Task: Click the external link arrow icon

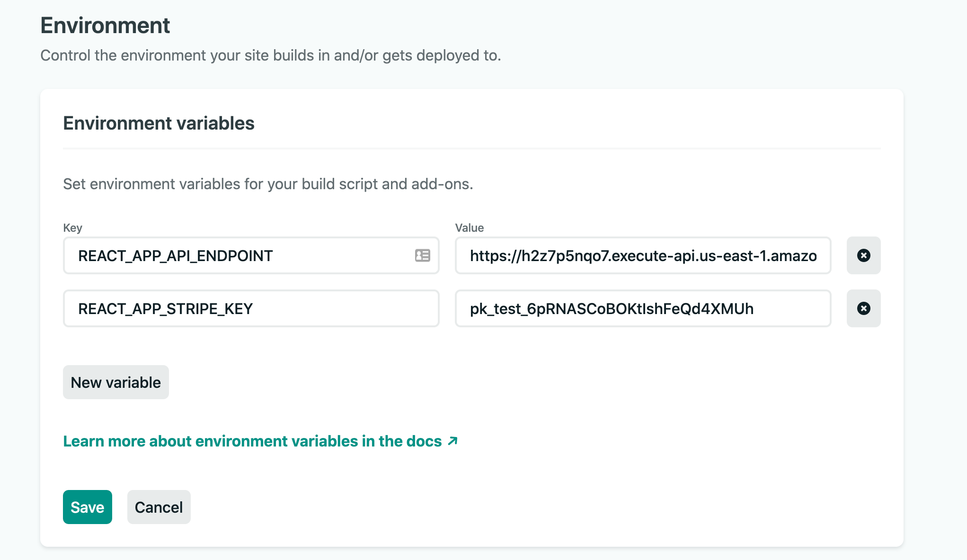Action: pyautogui.click(x=453, y=441)
